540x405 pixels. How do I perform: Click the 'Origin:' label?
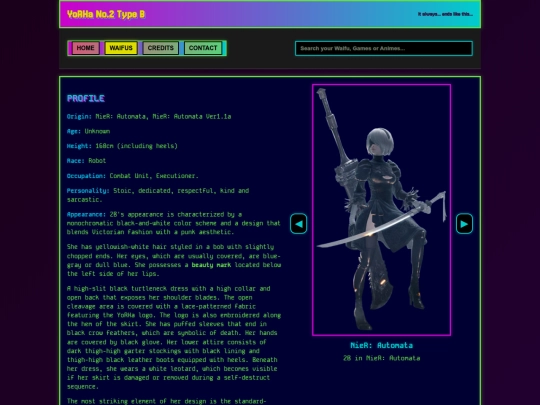79,117
